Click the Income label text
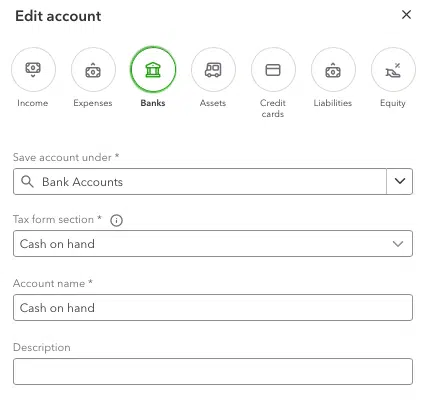The width and height of the screenshot is (426, 404). 33,103
